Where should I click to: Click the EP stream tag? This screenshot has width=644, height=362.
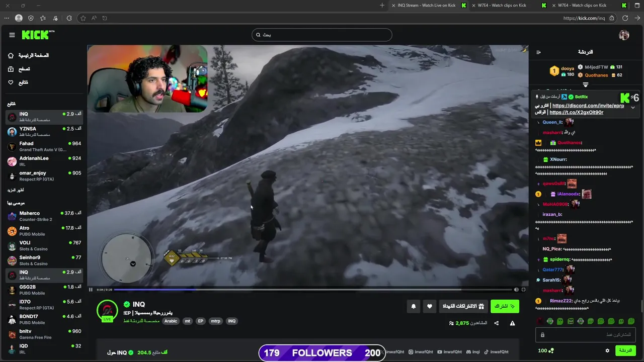click(200, 321)
